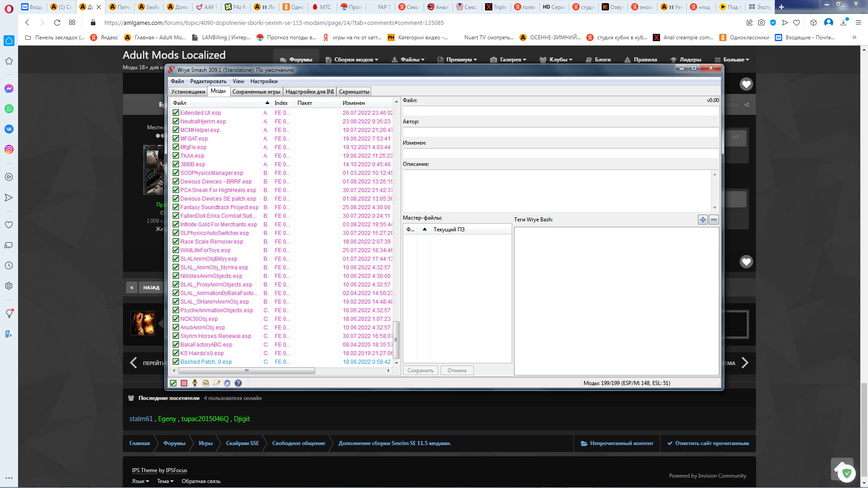Switch to the Сохраненные игры tab
The image size is (868, 488).
pos(256,92)
